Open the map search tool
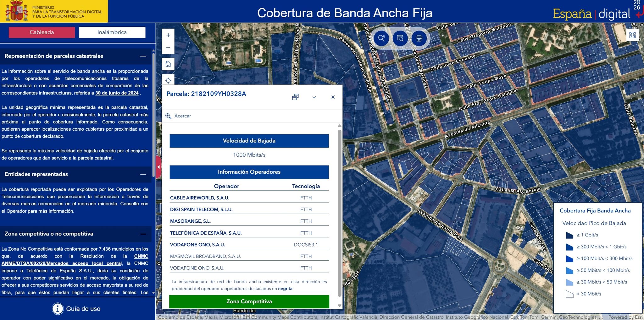The height and width of the screenshot is (320, 644). click(381, 38)
